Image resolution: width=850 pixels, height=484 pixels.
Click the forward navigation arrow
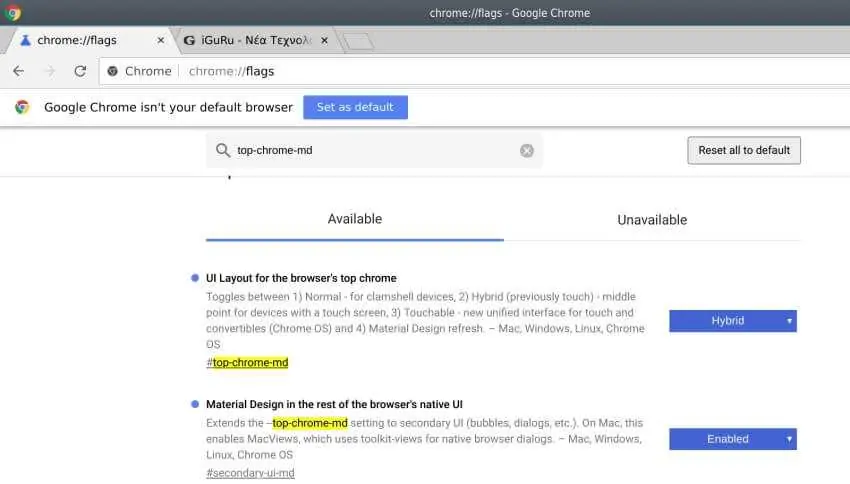pos(50,71)
